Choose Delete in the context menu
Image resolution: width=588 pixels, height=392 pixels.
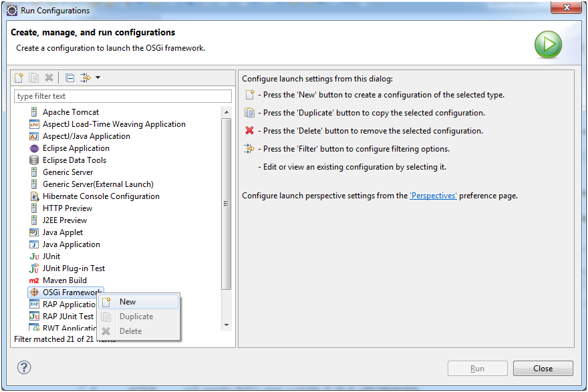click(x=138, y=331)
